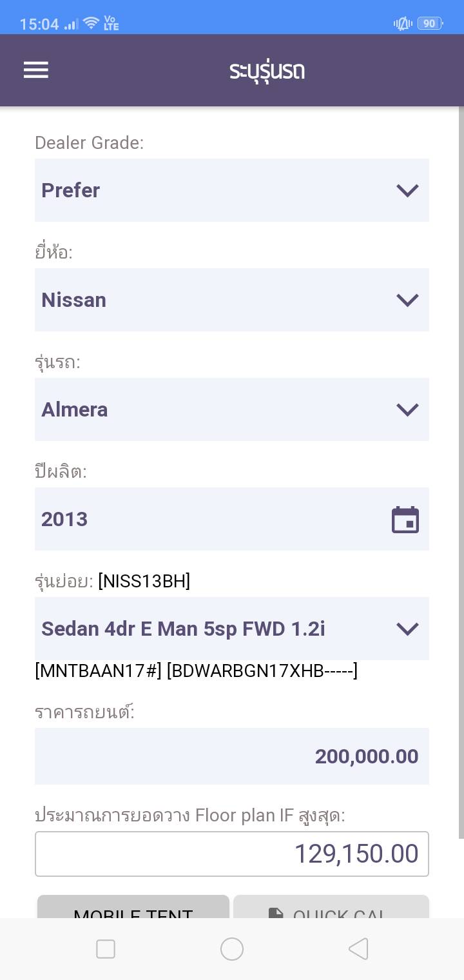The width and height of the screenshot is (464, 980).
Task: Select the car price field showing 200,000.00
Action: (231, 756)
